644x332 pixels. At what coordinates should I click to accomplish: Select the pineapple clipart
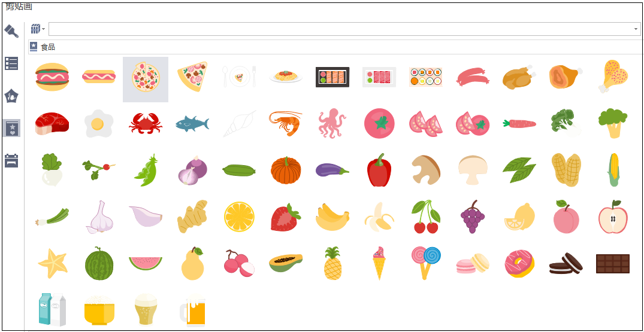pos(332,263)
